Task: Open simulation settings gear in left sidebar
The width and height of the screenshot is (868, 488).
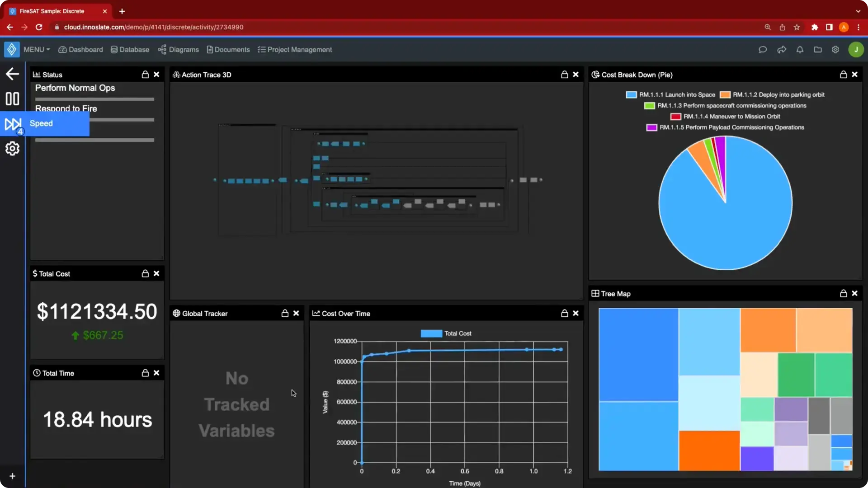Action: click(x=12, y=148)
